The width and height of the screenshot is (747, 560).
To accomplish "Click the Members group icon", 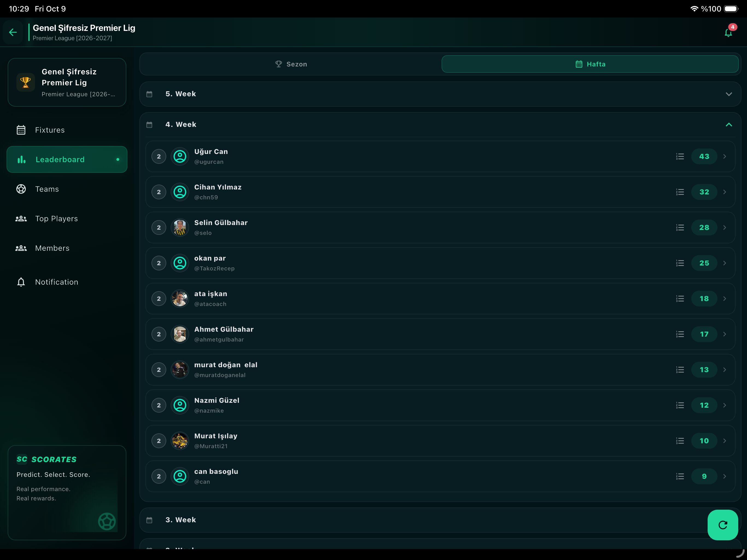I will pyautogui.click(x=21, y=248).
